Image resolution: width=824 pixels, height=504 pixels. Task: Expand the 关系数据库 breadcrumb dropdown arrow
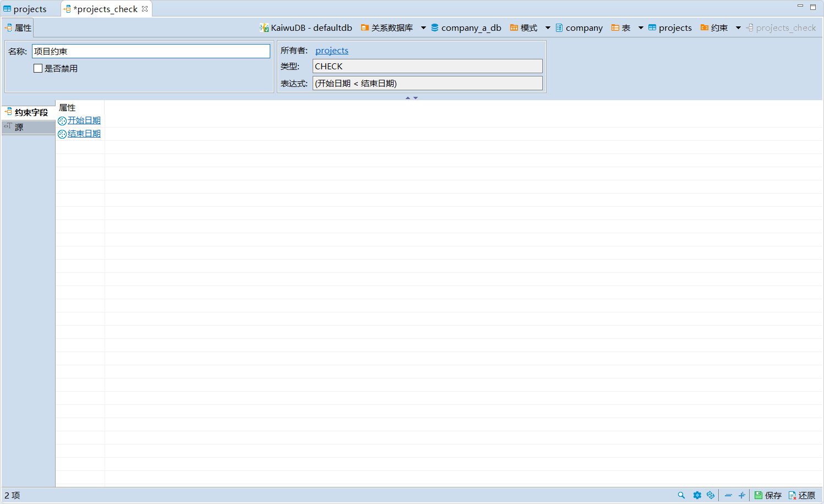pyautogui.click(x=423, y=28)
